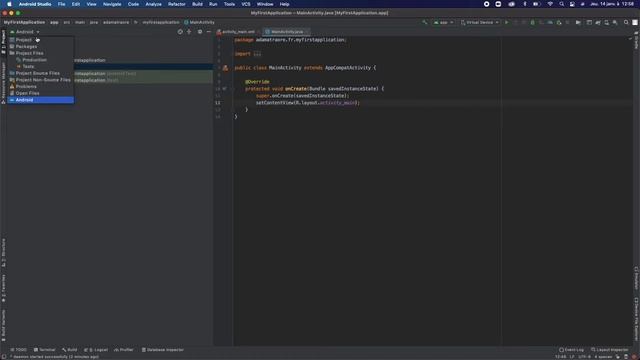
Task: Click MainActivity breadcrumb in navigation bar
Action: (x=199, y=22)
